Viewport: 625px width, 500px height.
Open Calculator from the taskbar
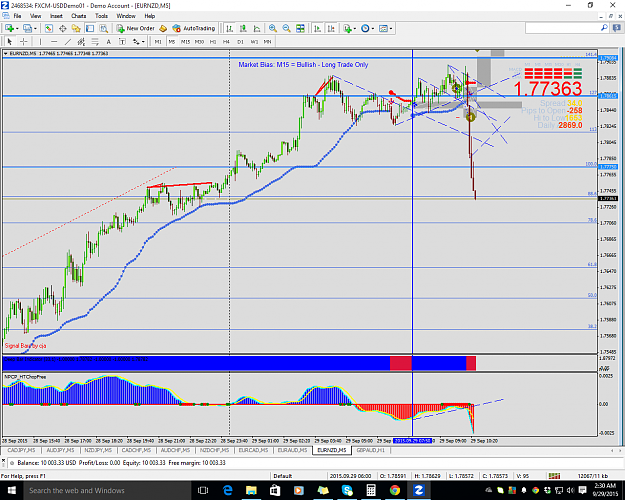pyautogui.click(x=371, y=490)
